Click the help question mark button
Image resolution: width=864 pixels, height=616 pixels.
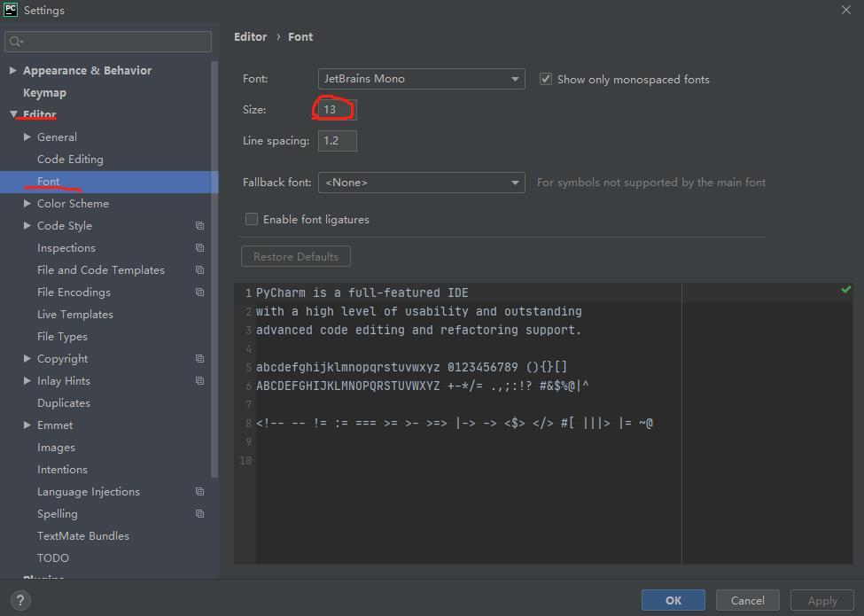pos(20,601)
